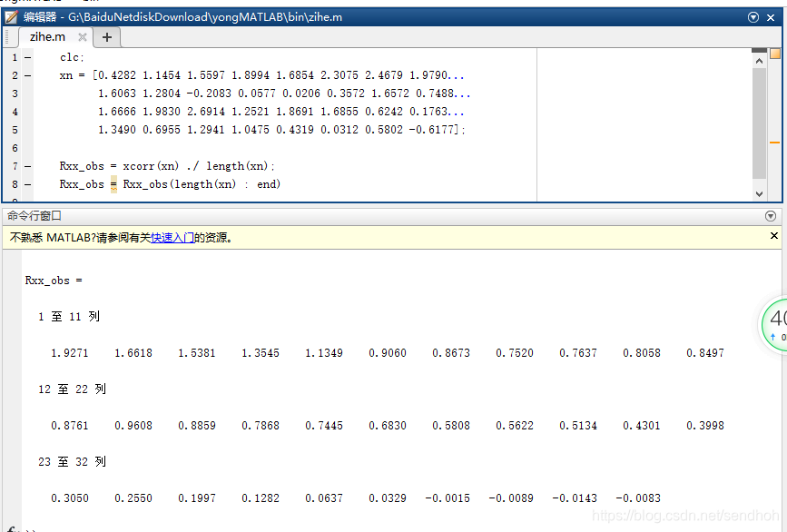This screenshot has height=532, width=787.
Task: Click the xcorr(xn) function call
Action: 151,166
